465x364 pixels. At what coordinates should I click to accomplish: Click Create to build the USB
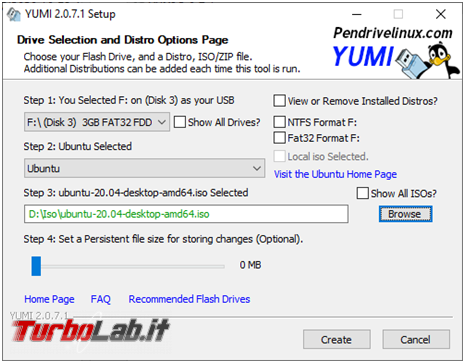pyautogui.click(x=337, y=340)
